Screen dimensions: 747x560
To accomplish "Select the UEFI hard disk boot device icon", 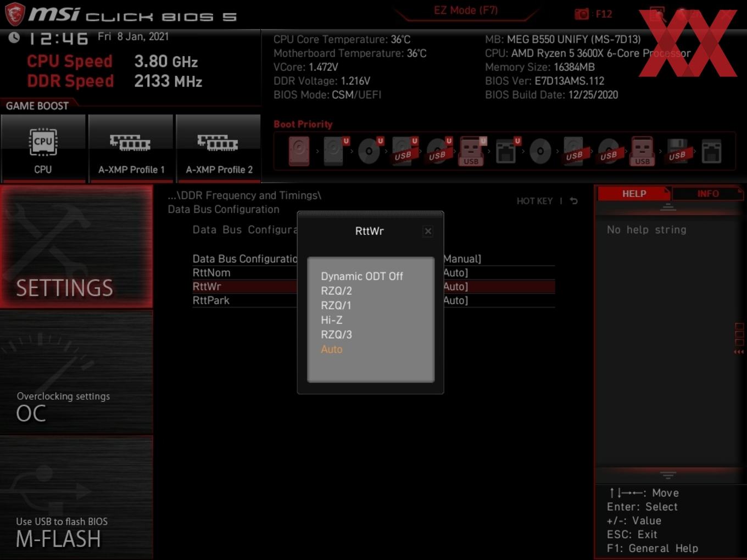I will coord(335,151).
